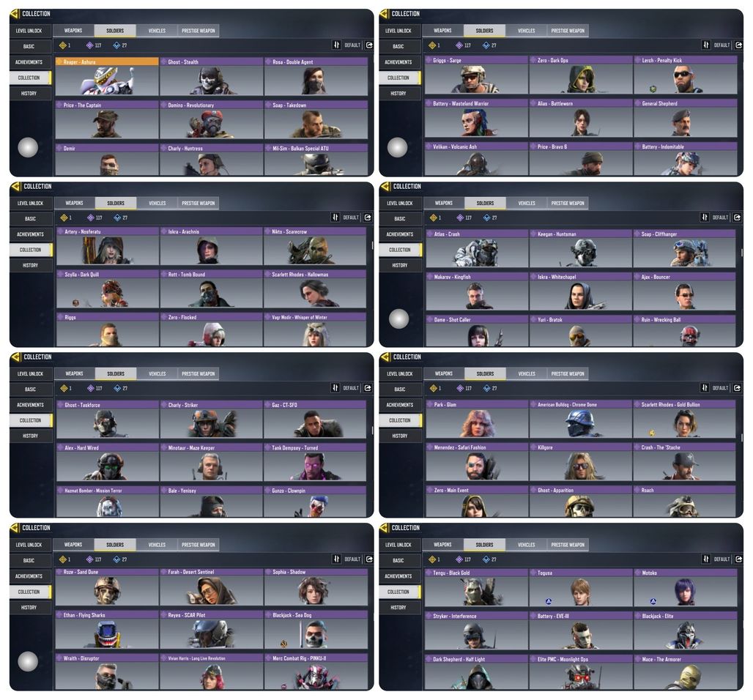Image resolution: width=753 pixels, height=700 pixels.
Task: Open History in the sidebar beside Alex - Hard Wired
Action: pos(30,436)
